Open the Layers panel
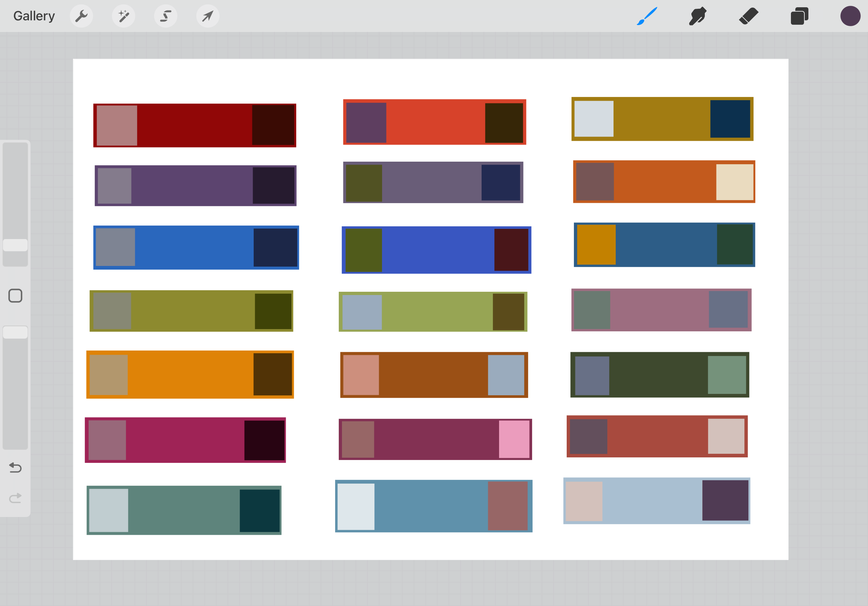Viewport: 868px width, 606px height. (799, 16)
